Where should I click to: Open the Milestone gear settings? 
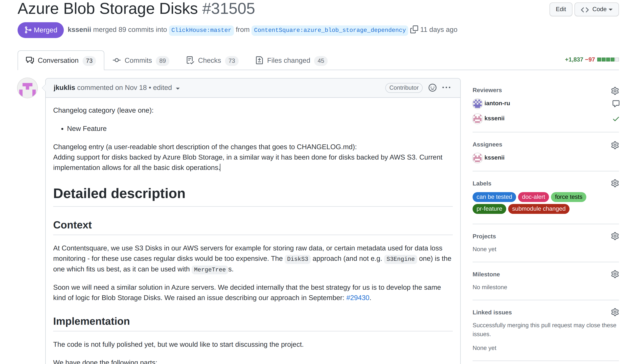[x=615, y=274]
